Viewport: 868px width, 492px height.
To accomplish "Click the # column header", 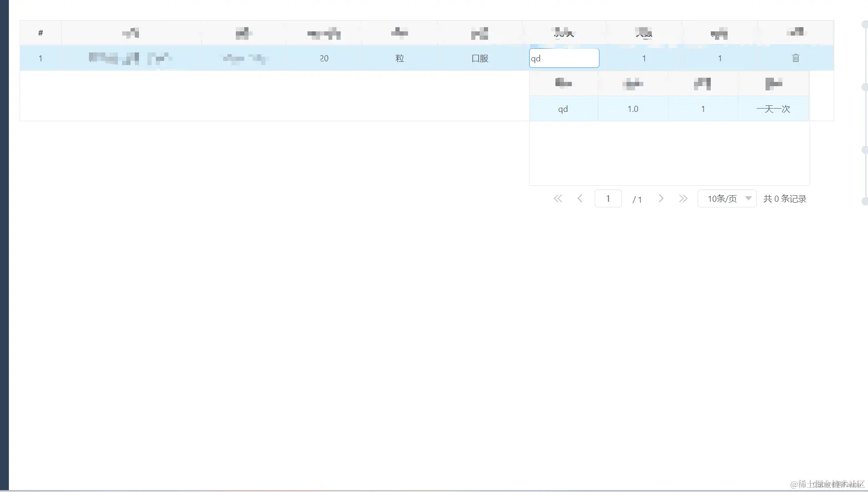I will coord(41,33).
